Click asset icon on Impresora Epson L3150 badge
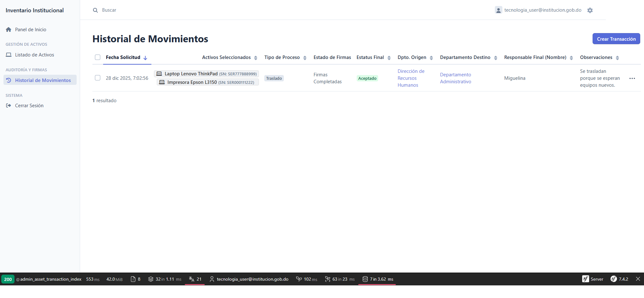The width and height of the screenshot is (644, 298). pos(162,82)
